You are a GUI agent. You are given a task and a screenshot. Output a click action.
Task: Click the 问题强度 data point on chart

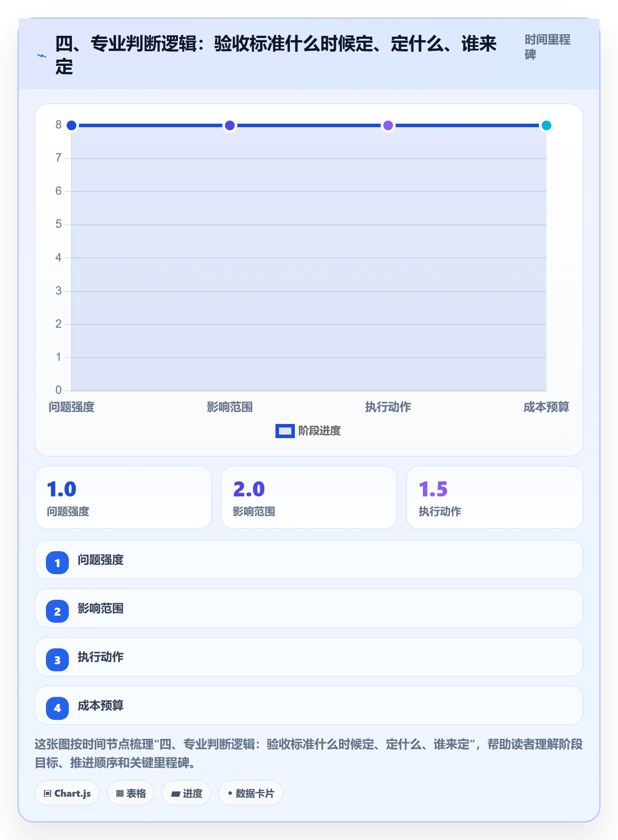pos(72,125)
